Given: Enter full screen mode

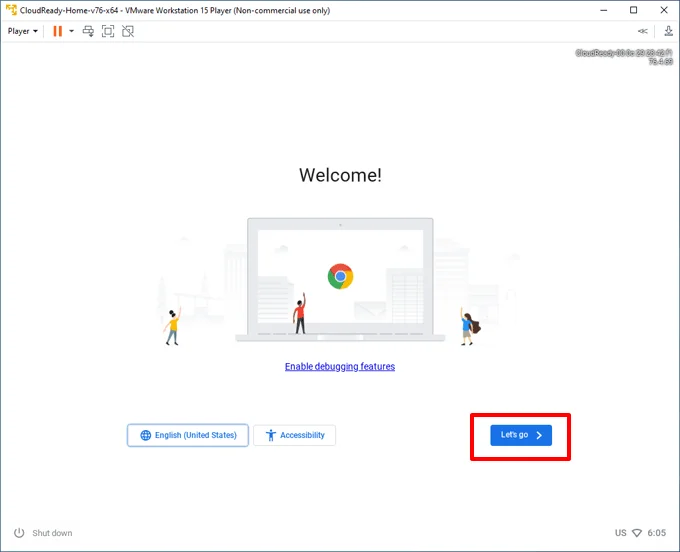Looking at the screenshot, I should click(108, 31).
